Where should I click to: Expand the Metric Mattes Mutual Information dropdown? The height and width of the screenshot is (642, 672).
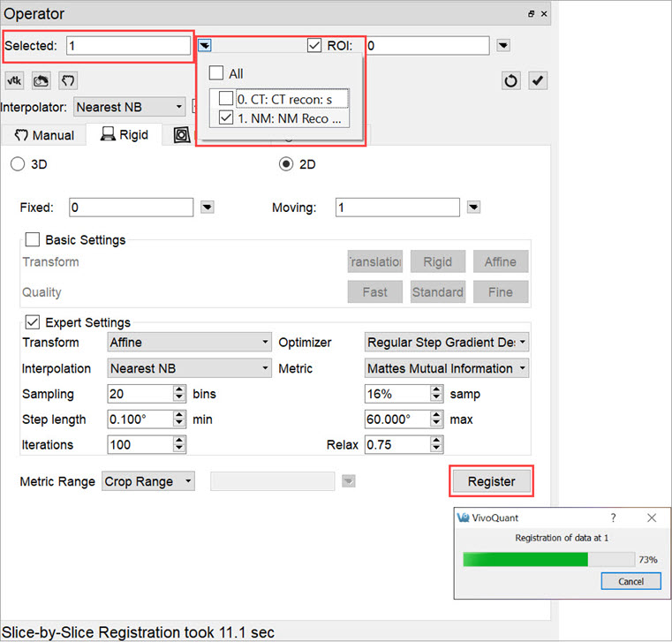click(x=447, y=368)
